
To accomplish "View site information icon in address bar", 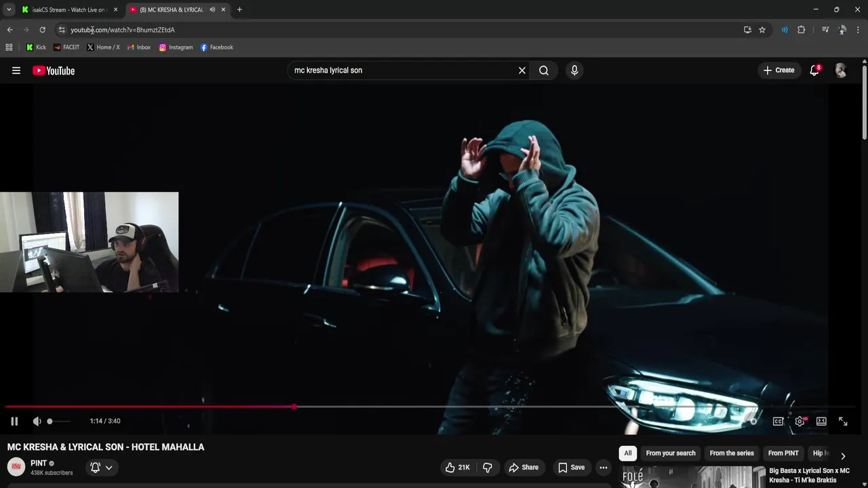I will click(x=62, y=30).
